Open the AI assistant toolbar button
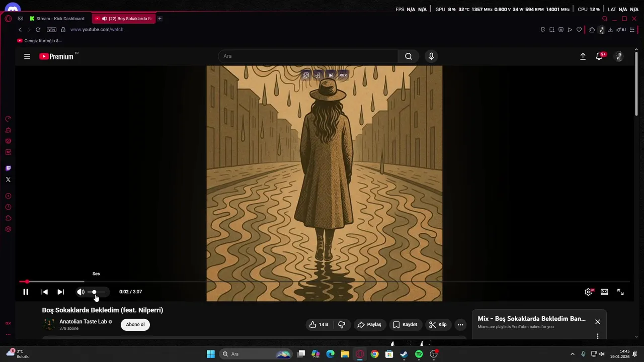Screen dimensions: 644x362 point(621,30)
